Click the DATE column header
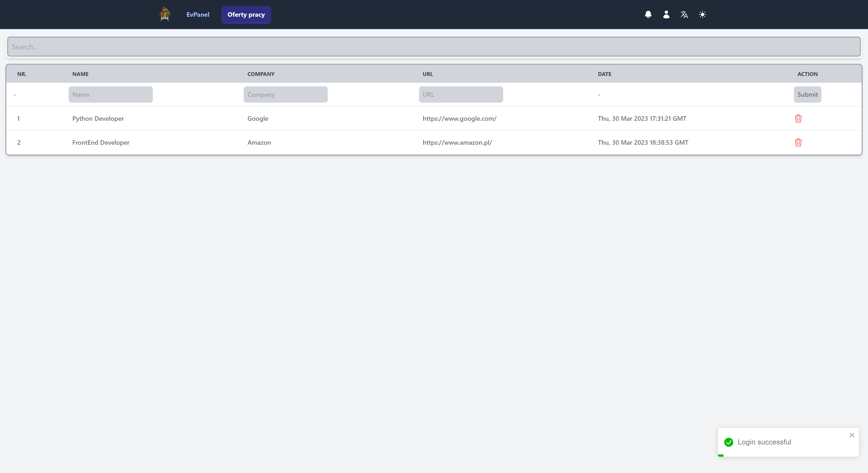Viewport: 868px width, 473px height. click(604, 74)
